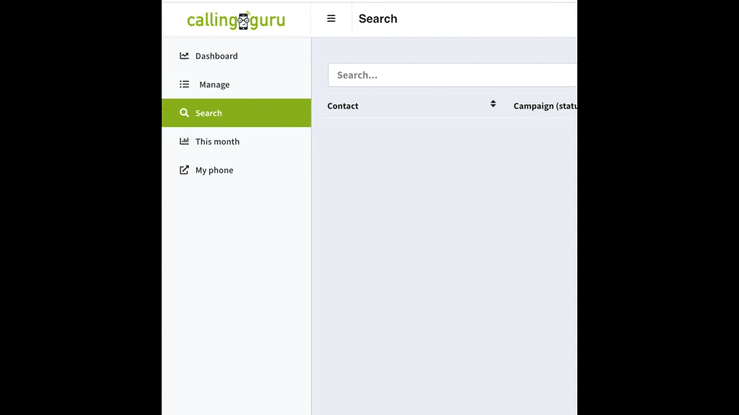Click the phone mascot in the logo

(243, 20)
